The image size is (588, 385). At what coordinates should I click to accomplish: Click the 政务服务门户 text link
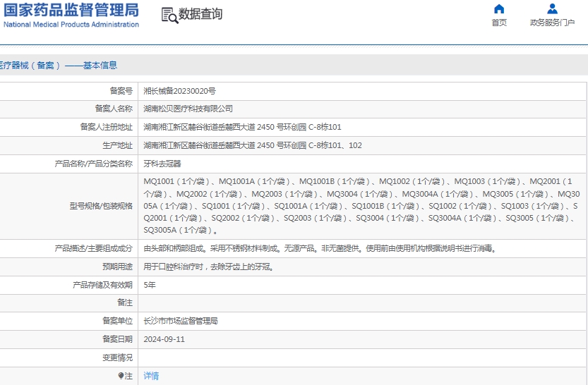552,23
